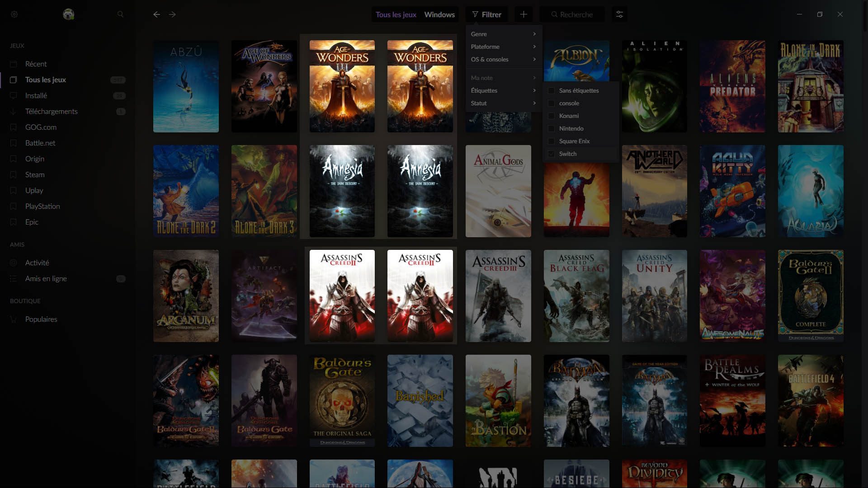Open the Filtrer dropdown button

click(487, 14)
